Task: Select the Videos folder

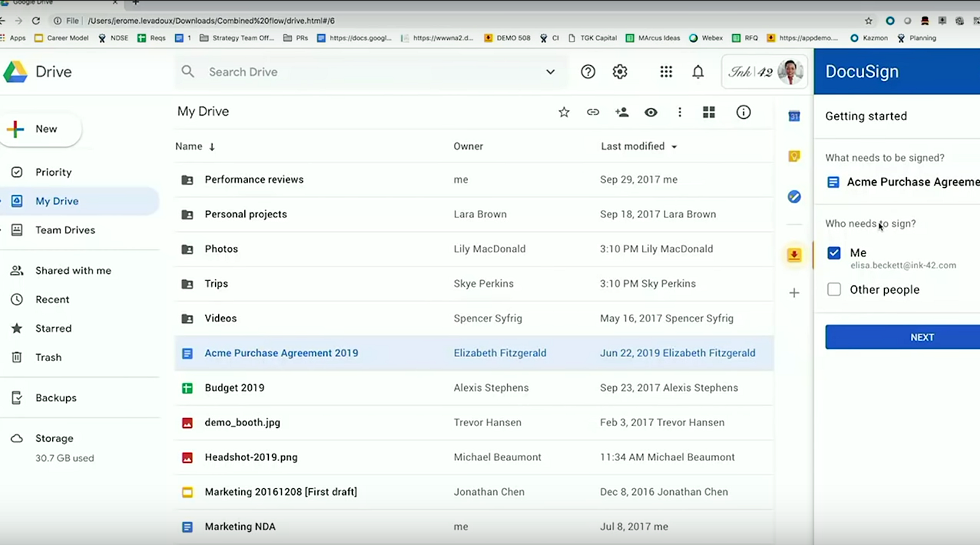Action: (474, 318)
